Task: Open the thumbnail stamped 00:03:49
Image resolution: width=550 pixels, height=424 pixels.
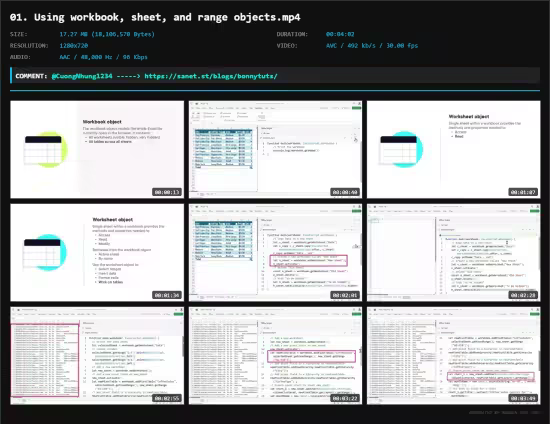Action: pos(454,356)
